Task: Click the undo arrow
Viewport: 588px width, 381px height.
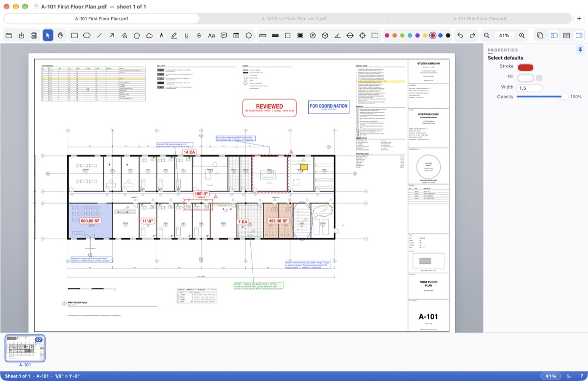Action: (460, 35)
